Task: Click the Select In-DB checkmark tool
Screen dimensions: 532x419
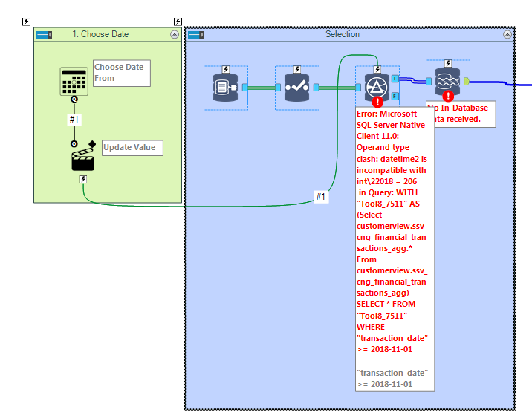Action: tap(296, 88)
